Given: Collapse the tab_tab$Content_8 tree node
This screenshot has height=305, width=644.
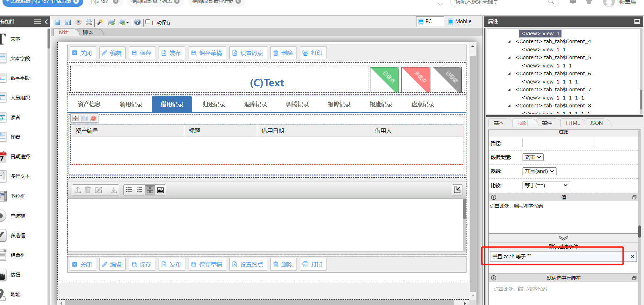Looking at the screenshot, I should (x=510, y=106).
